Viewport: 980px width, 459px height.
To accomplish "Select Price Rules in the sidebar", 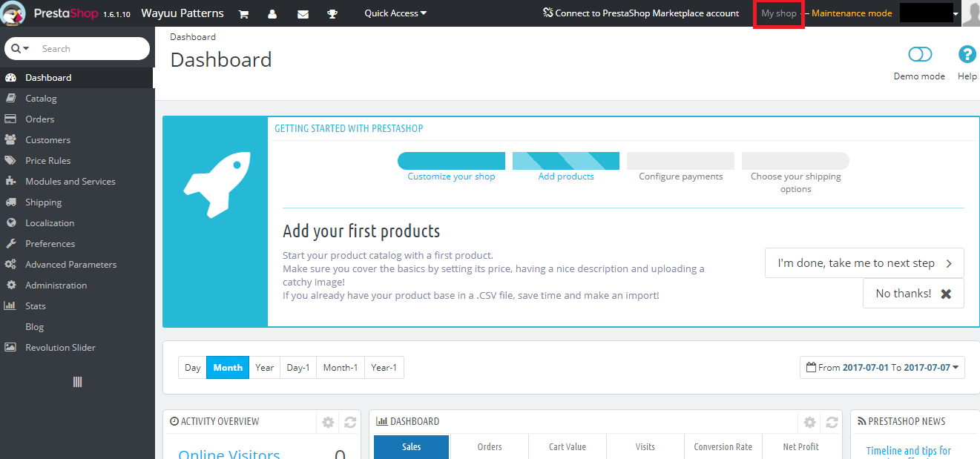I will 77,161.
